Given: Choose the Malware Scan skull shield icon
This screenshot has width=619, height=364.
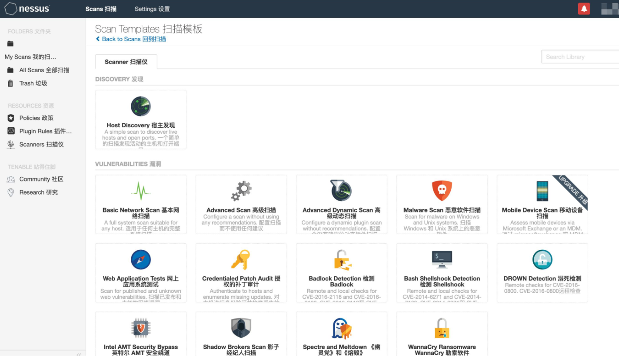Looking at the screenshot, I should (442, 191).
